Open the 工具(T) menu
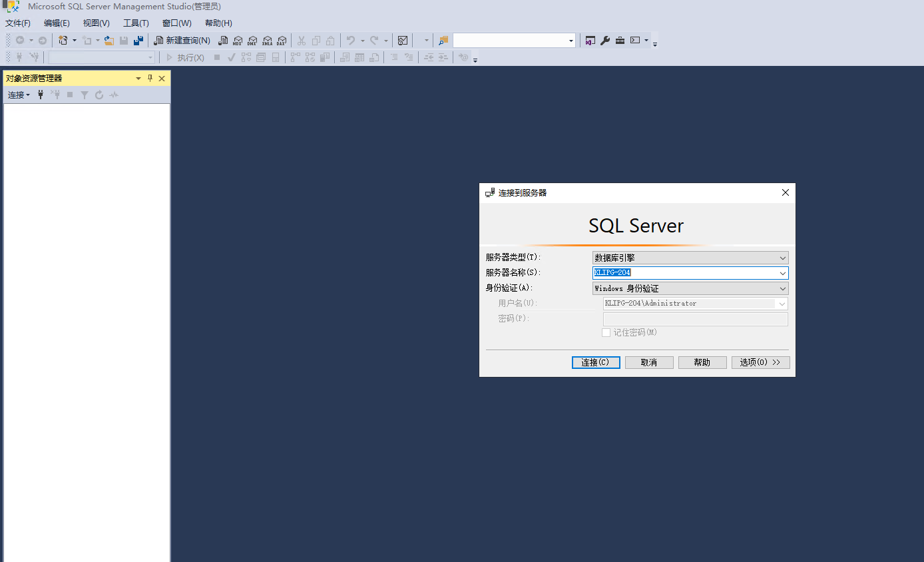 coord(136,23)
